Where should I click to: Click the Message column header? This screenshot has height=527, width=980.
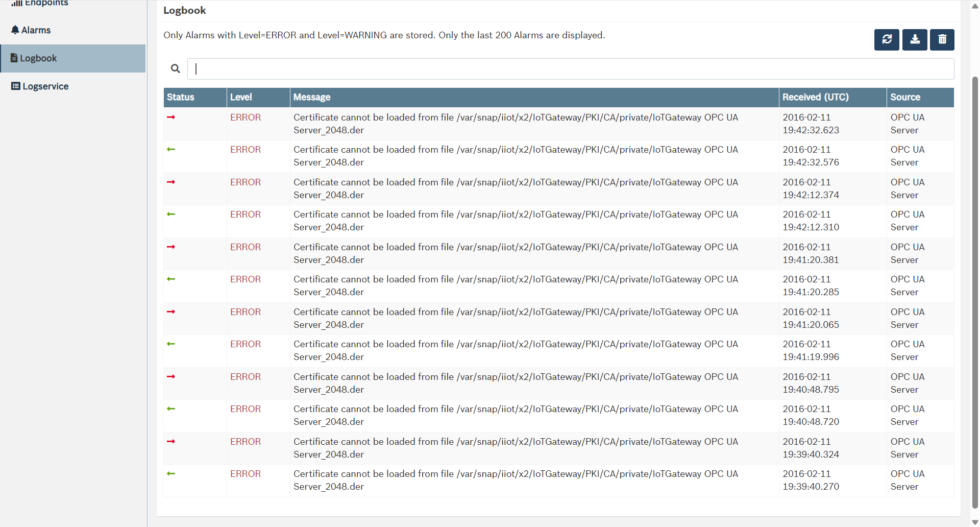(312, 97)
